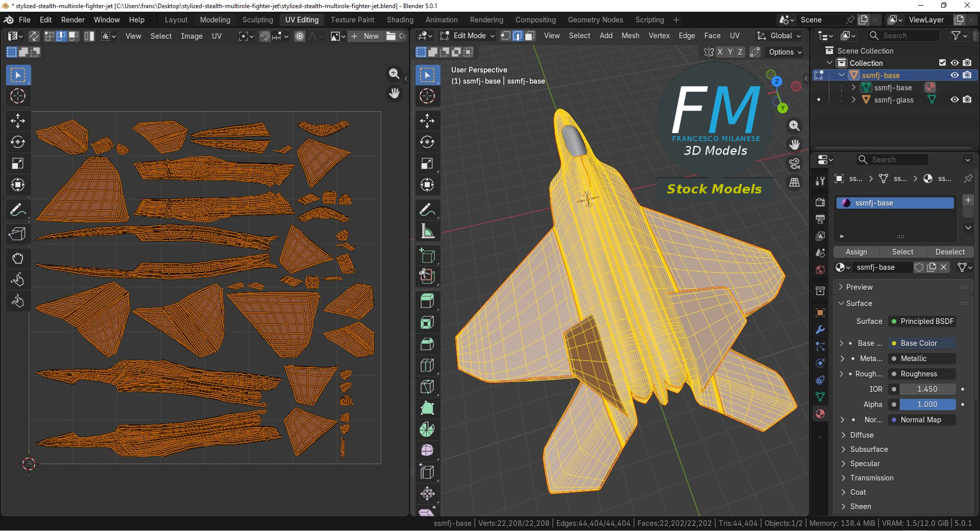980x531 pixels.
Task: Switch to the Texture Paint workspace tab
Action: tap(352, 20)
